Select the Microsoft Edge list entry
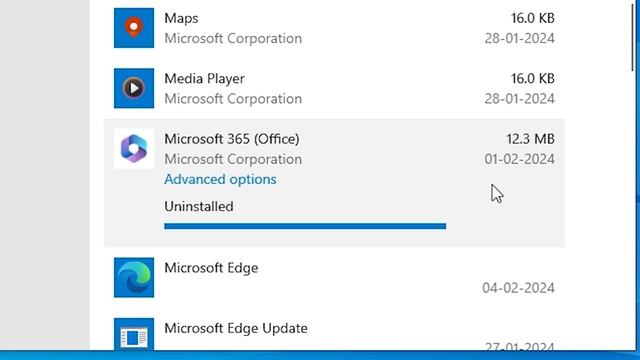 click(334, 278)
